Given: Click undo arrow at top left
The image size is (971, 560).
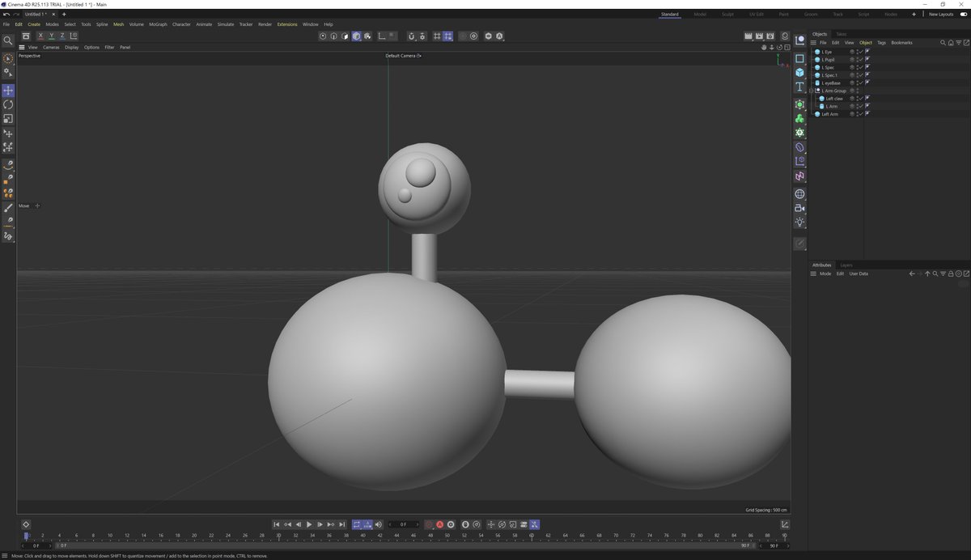Looking at the screenshot, I should (x=6, y=14).
